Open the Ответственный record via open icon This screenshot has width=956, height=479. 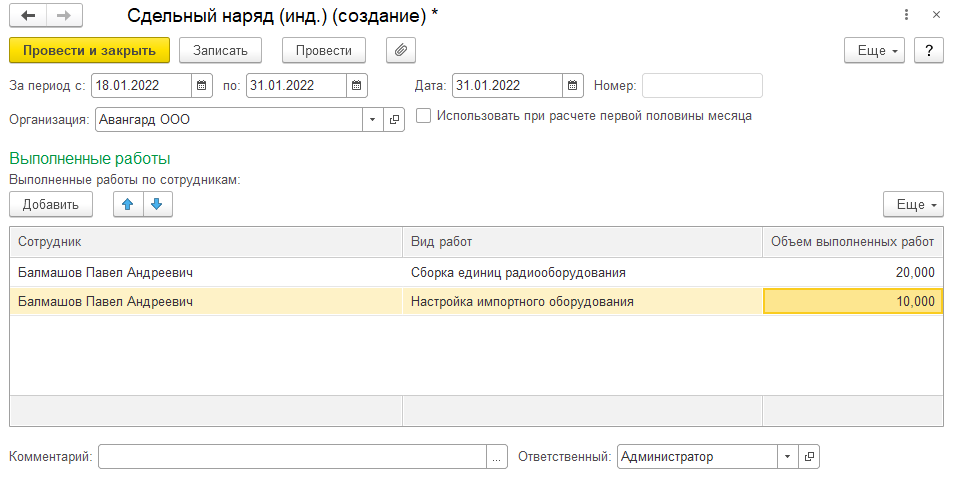tap(809, 457)
